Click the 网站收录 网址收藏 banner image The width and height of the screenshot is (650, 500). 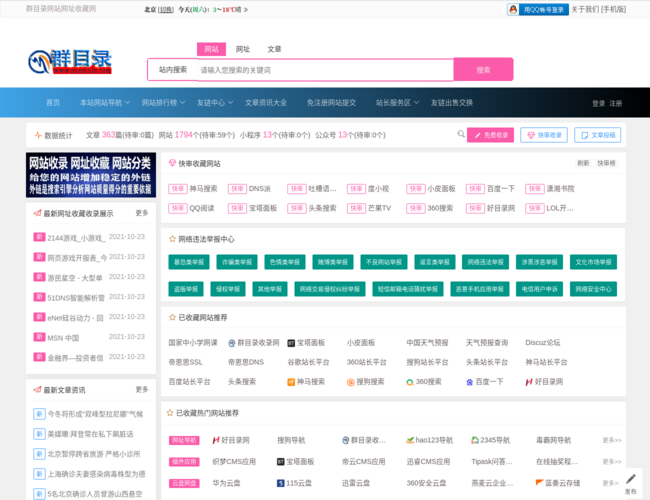[91, 175]
